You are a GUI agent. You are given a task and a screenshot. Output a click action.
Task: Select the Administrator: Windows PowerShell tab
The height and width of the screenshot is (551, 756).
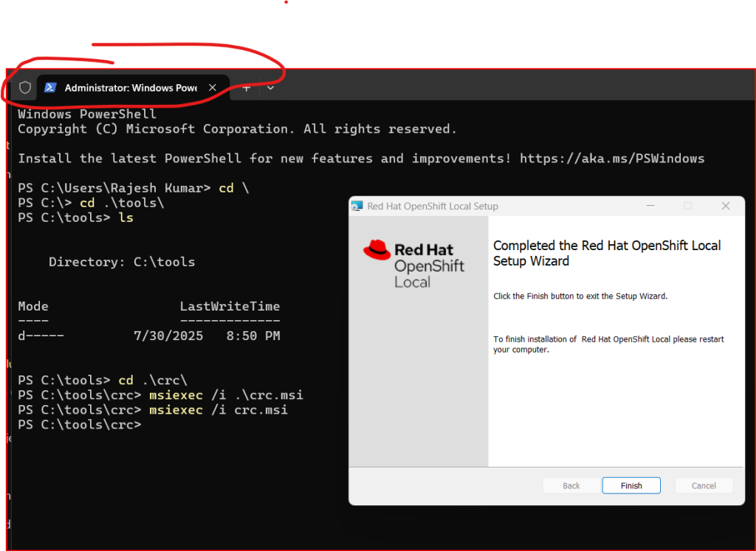coord(130,88)
